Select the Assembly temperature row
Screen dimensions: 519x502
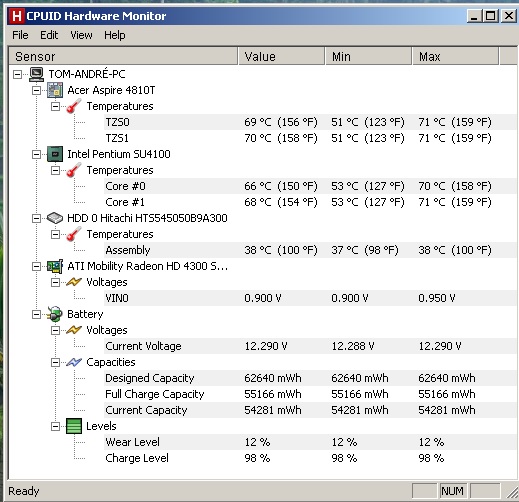(310, 250)
